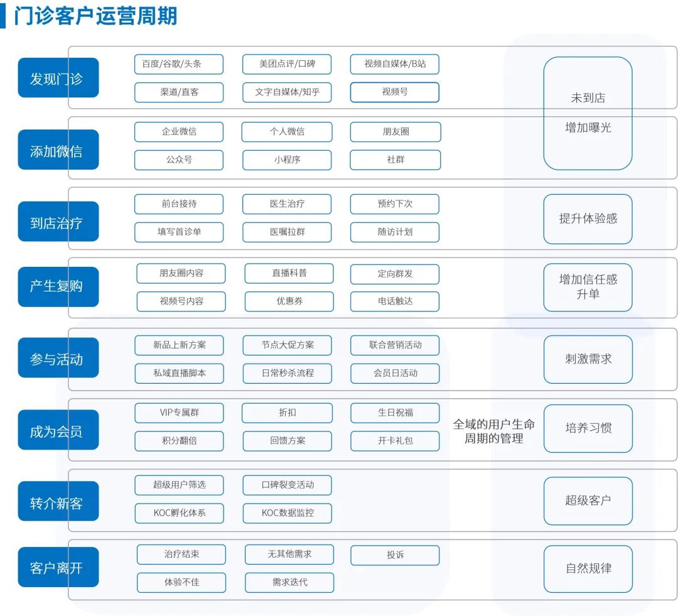The width and height of the screenshot is (678, 616).
Task: Click the 优惠券 box
Action: click(289, 301)
